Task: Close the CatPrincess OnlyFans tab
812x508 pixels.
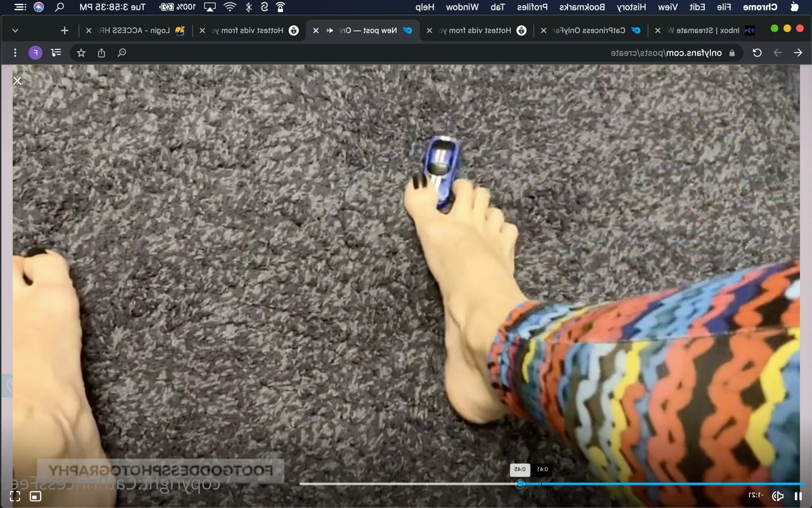Action: 544,31
